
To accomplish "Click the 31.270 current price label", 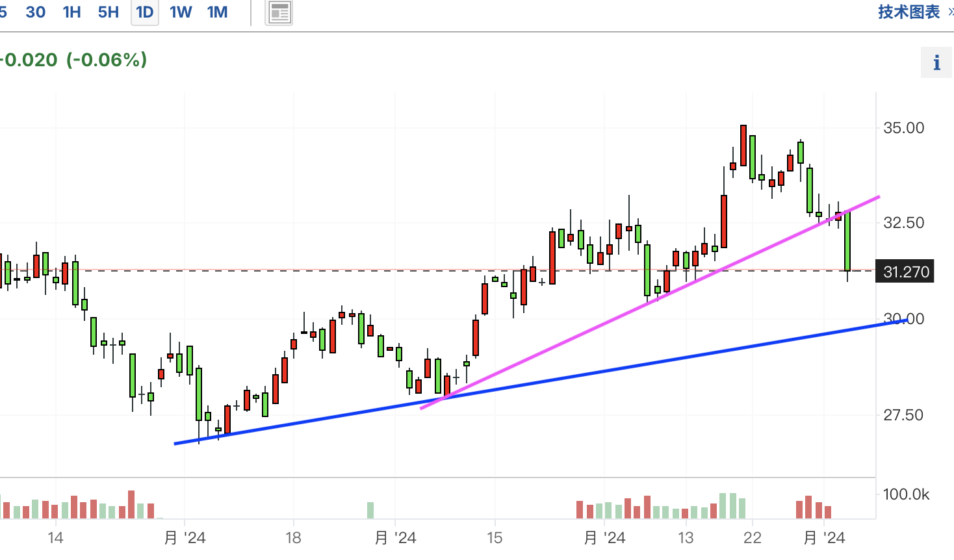I will [905, 272].
